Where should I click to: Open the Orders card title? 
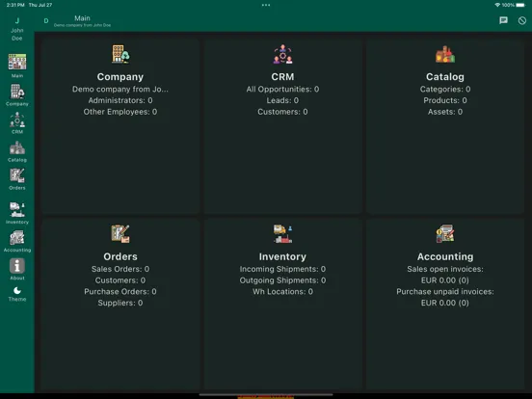[x=120, y=256]
